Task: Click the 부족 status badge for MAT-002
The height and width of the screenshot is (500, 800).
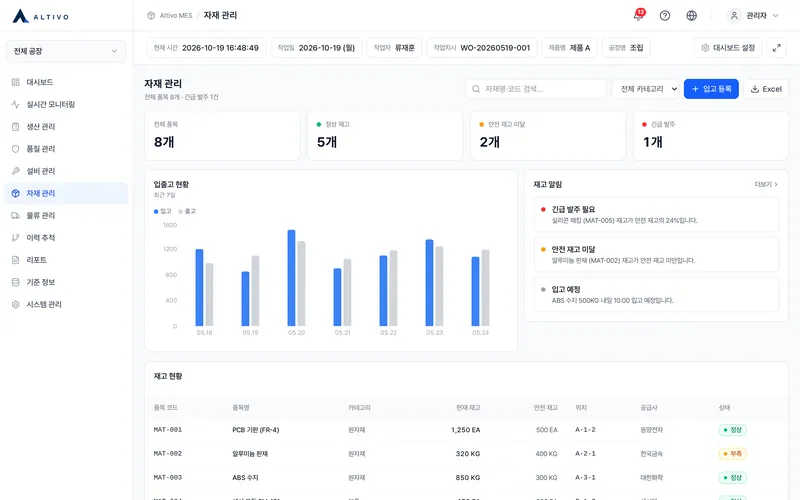Action: click(733, 454)
